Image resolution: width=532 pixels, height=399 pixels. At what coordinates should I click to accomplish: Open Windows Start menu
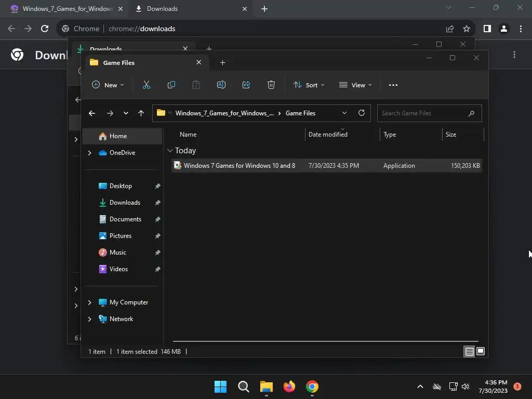220,387
